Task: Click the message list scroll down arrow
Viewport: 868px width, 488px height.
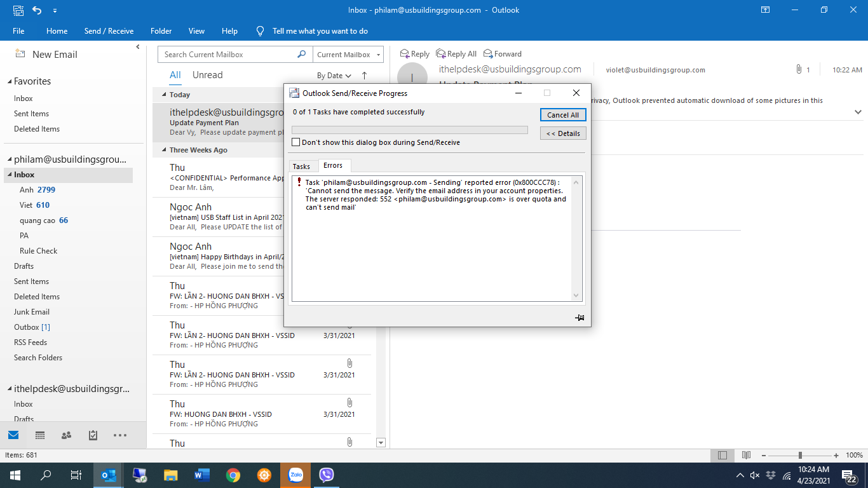Action: [x=381, y=443]
